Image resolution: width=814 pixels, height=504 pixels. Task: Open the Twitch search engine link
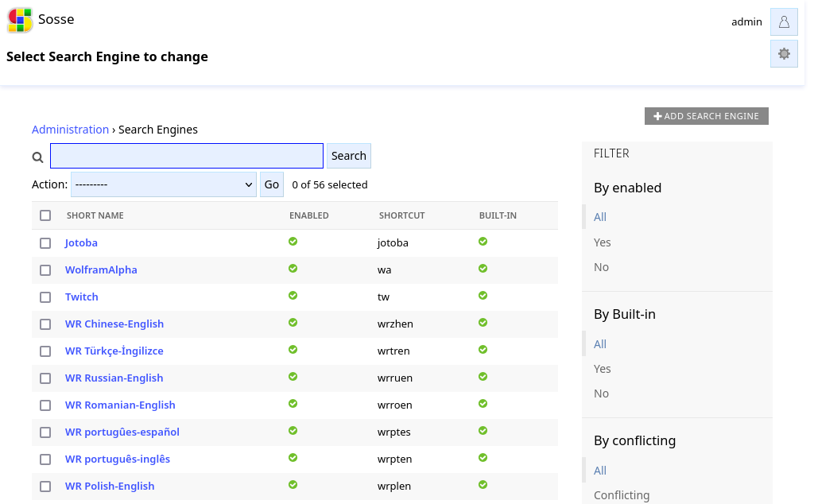coord(82,297)
